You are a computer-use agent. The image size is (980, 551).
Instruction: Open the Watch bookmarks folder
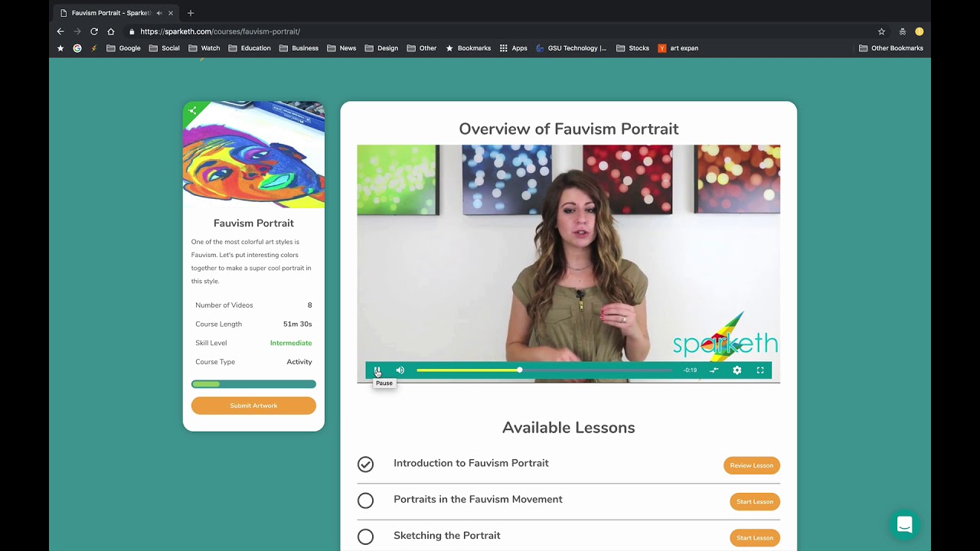[204, 48]
